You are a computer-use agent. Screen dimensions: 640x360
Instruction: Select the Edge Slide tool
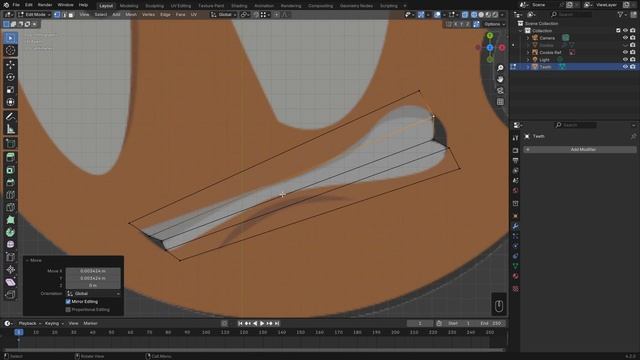(x=11, y=257)
